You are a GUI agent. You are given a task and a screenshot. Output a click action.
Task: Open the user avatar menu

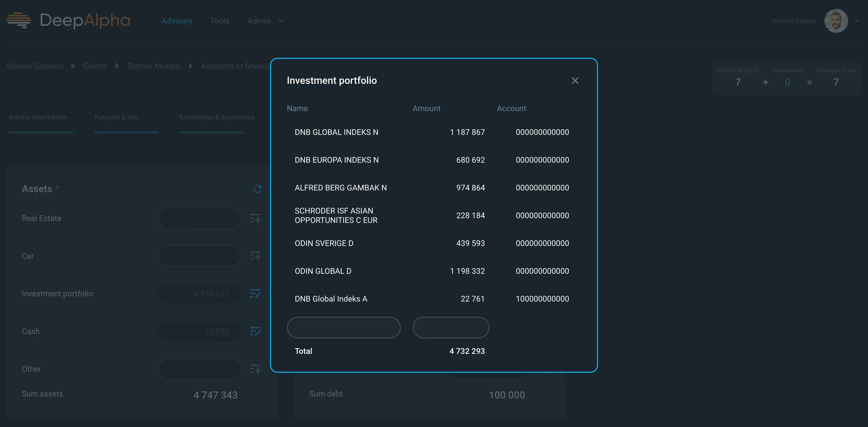pyautogui.click(x=836, y=21)
